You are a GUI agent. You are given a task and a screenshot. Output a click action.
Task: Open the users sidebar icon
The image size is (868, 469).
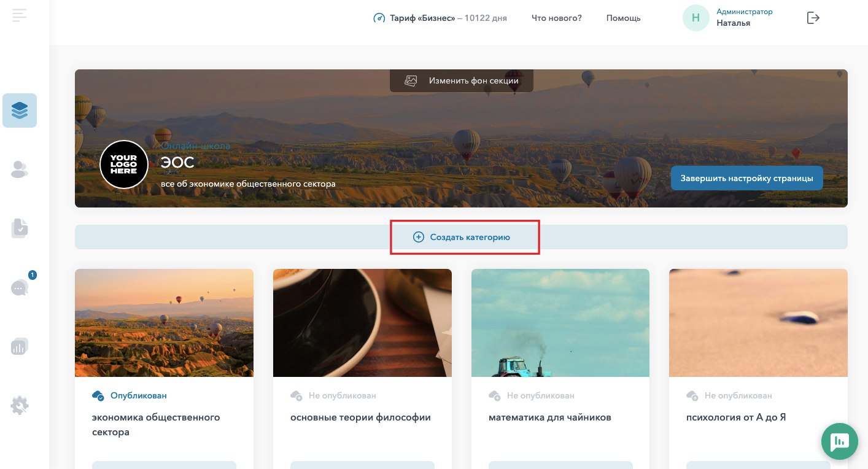20,169
